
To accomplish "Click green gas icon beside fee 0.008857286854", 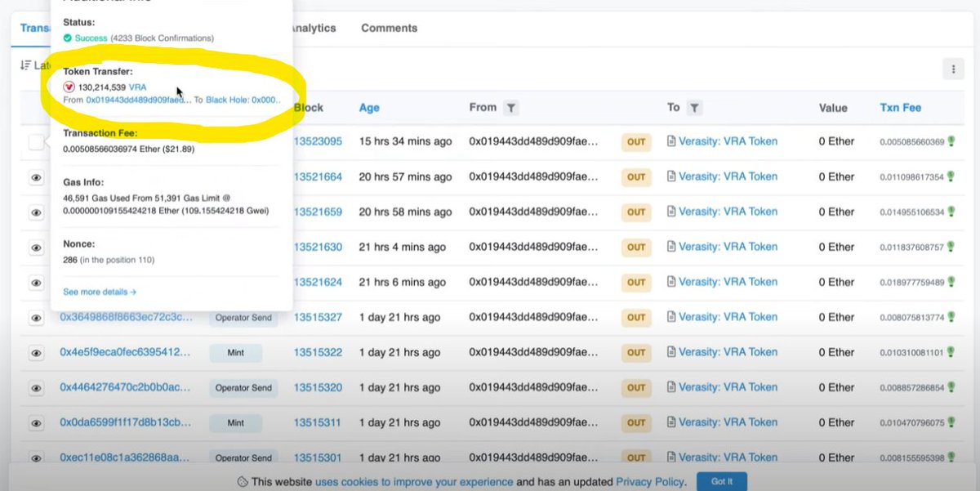I will coord(951,387).
